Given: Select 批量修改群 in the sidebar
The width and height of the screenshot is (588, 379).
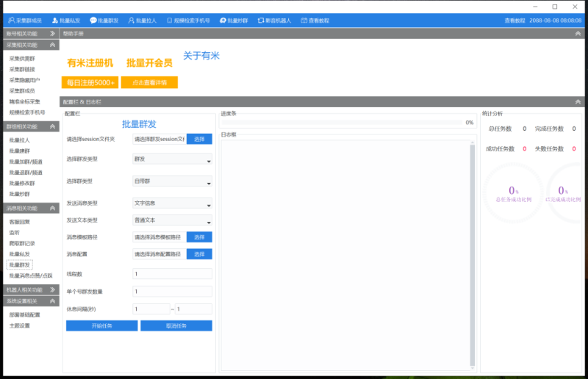Looking at the screenshot, I should pos(22,184).
